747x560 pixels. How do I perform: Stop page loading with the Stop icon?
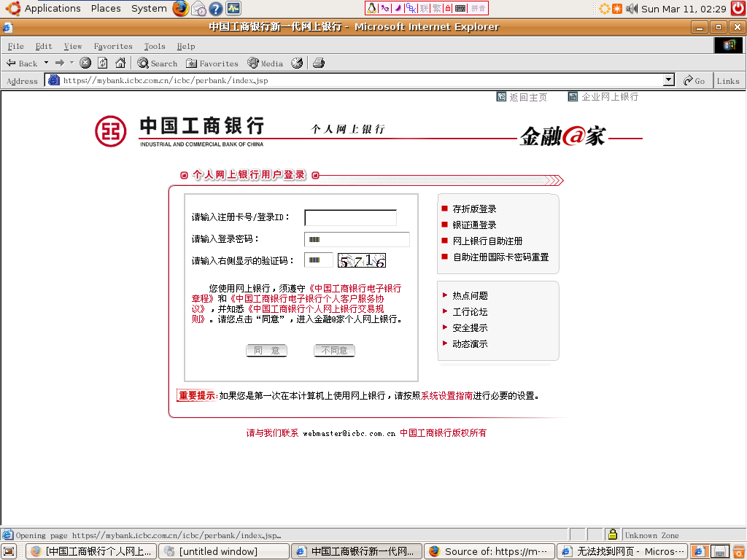pyautogui.click(x=85, y=63)
